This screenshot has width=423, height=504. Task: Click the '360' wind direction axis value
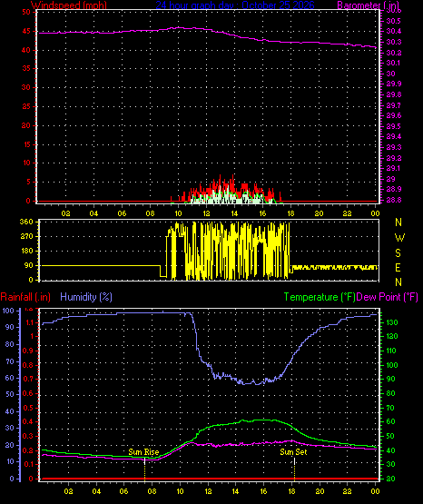click(26, 222)
